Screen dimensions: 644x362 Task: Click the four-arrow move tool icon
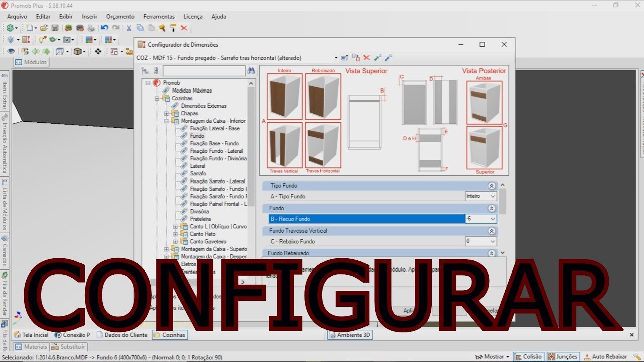click(98, 51)
